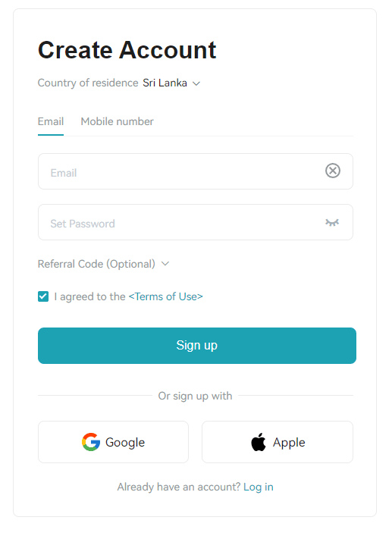Click the Referral Code (Optional) label
Screen dimensions: 392x536
coord(96,264)
